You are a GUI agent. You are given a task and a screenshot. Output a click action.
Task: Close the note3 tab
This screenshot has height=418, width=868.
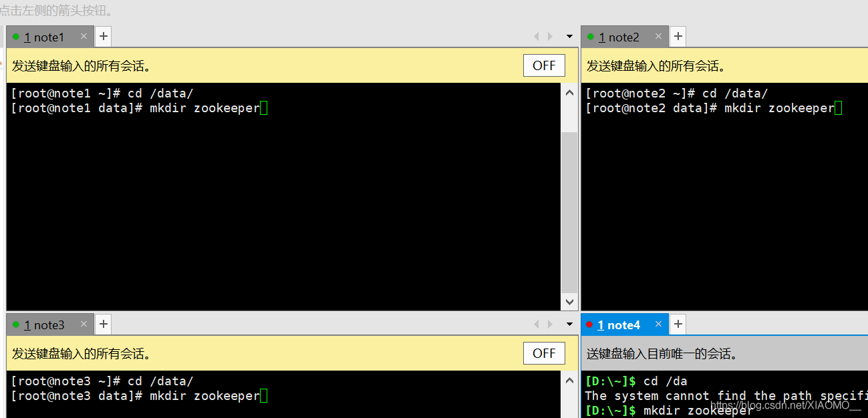[84, 325]
